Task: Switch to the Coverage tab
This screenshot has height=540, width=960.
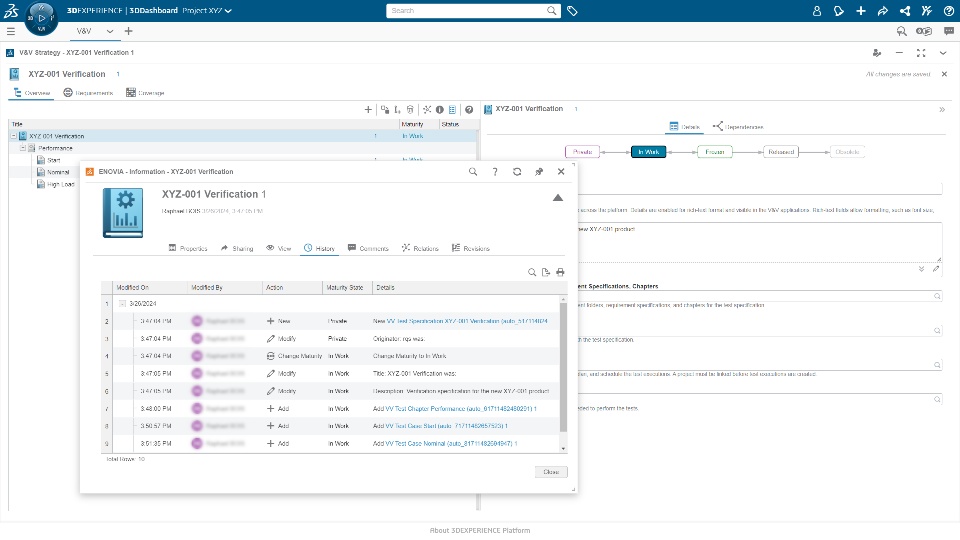Action: click(x=145, y=93)
